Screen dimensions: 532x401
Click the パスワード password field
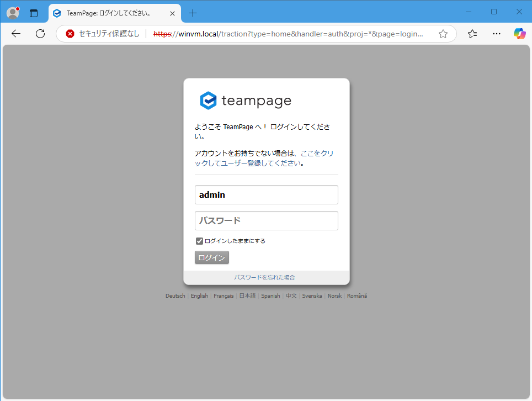(x=267, y=221)
